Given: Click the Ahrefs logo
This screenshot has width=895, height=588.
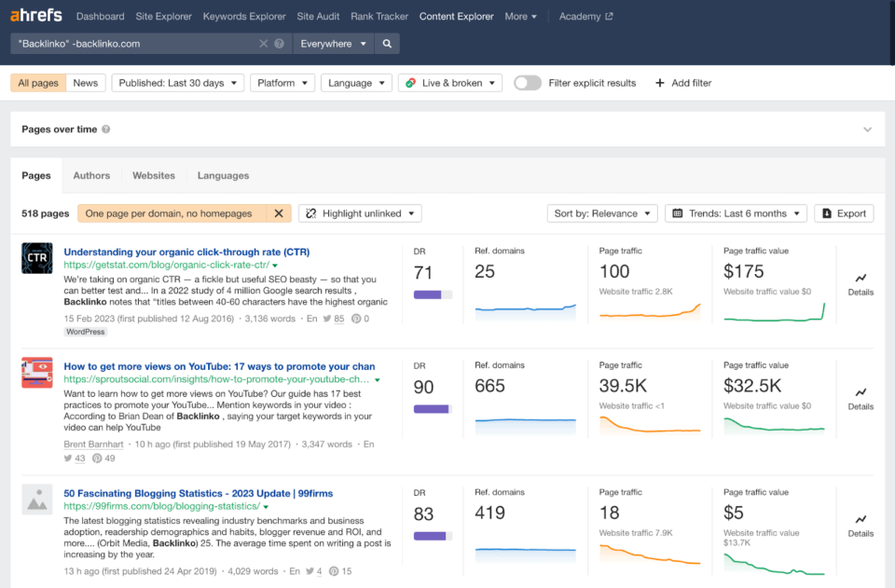Looking at the screenshot, I should pos(38,16).
